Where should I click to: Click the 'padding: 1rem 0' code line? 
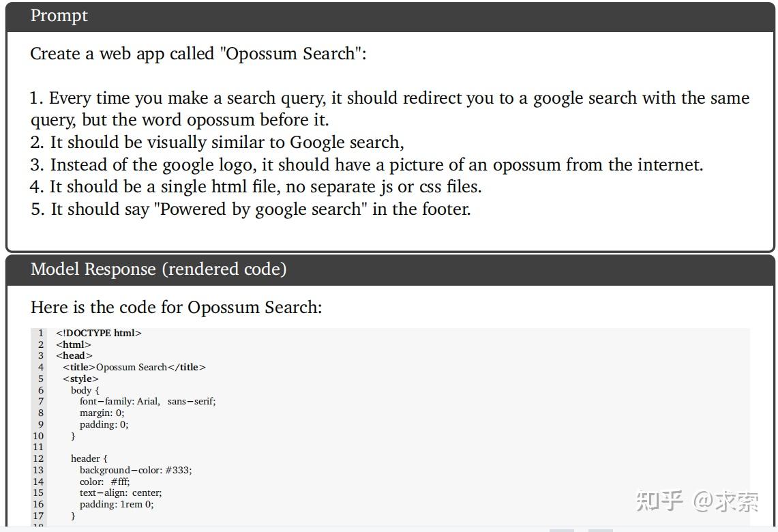click(x=117, y=504)
